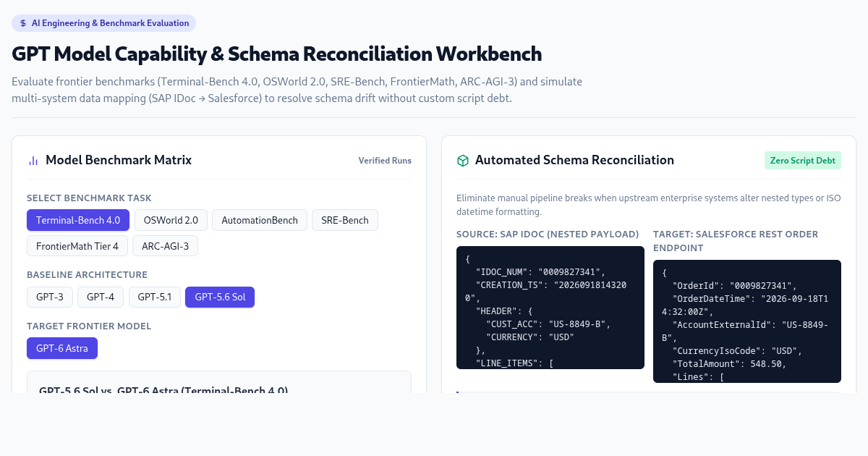Pick the SRE-Bench benchmark task
The image size is (868, 456).
(x=345, y=220)
